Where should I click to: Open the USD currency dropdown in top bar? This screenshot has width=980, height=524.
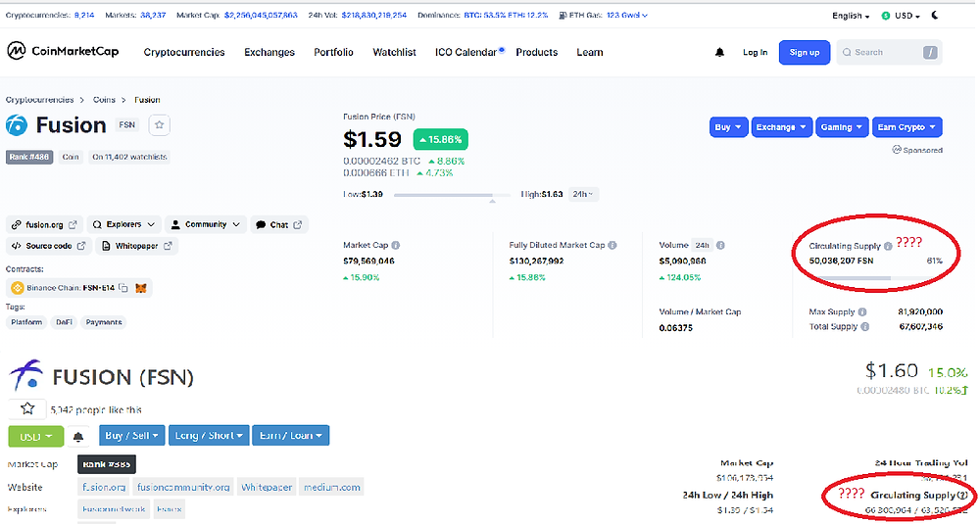pos(901,16)
